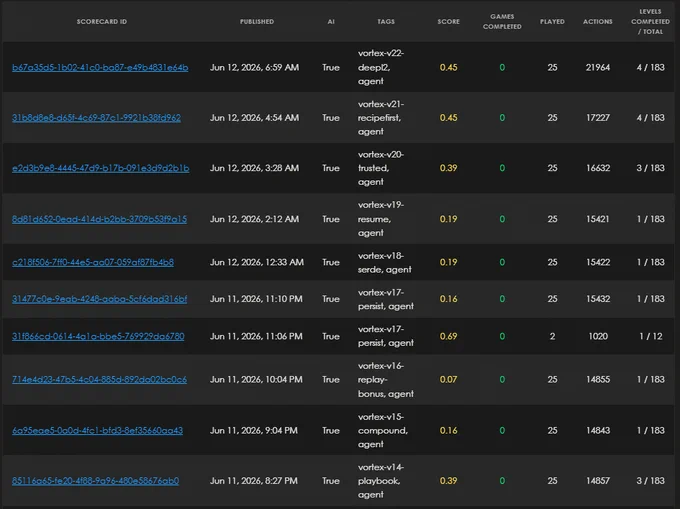Image resolution: width=680 pixels, height=509 pixels.
Task: Click the '1 / 12' levels completed cell
Action: click(x=651, y=336)
